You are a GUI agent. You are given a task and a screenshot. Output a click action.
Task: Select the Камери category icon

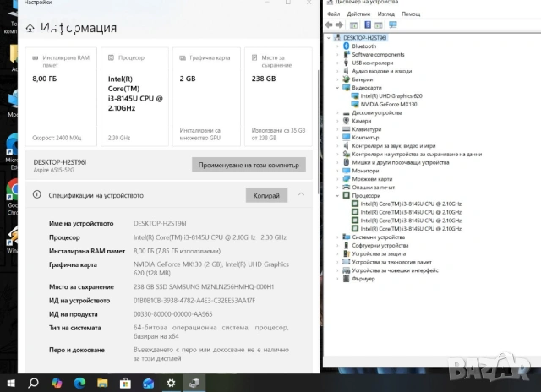coord(346,121)
